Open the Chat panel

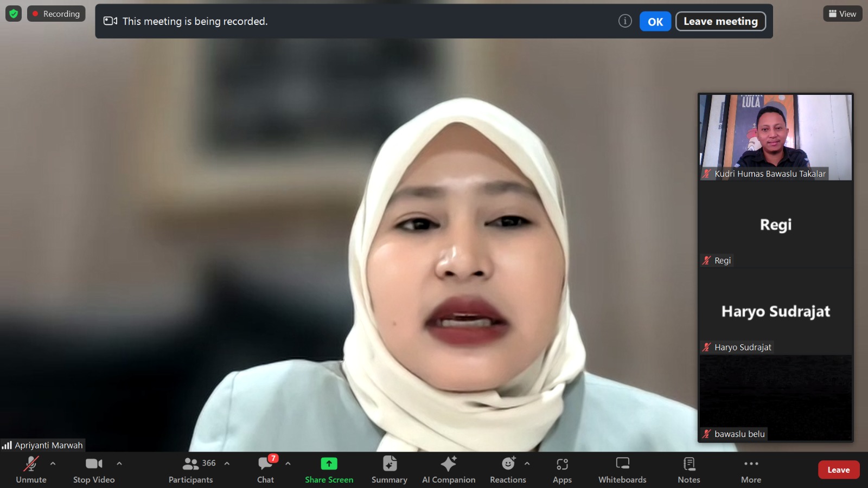[265, 470]
